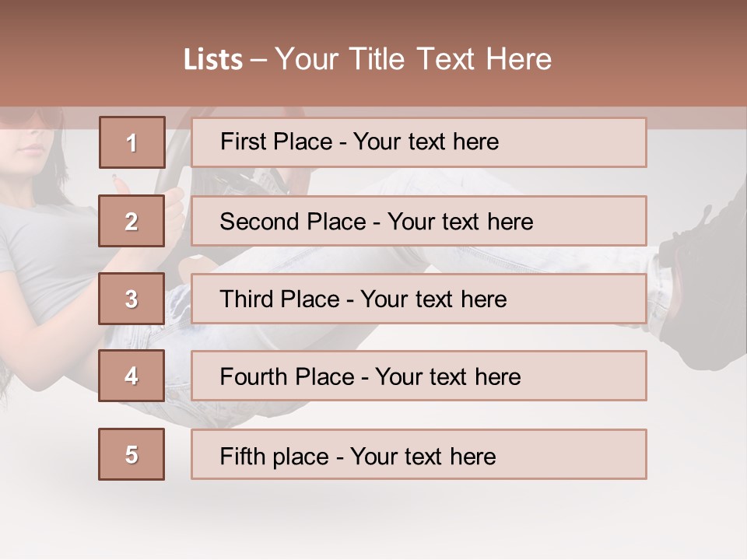Select the number 2 list marker
Viewport: 747px width, 560px height.
[132, 221]
